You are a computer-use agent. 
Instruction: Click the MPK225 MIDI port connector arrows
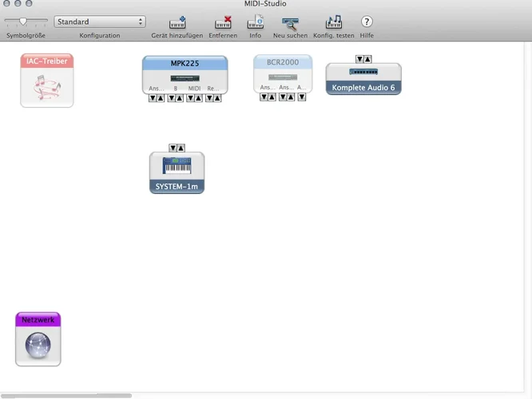(x=195, y=98)
